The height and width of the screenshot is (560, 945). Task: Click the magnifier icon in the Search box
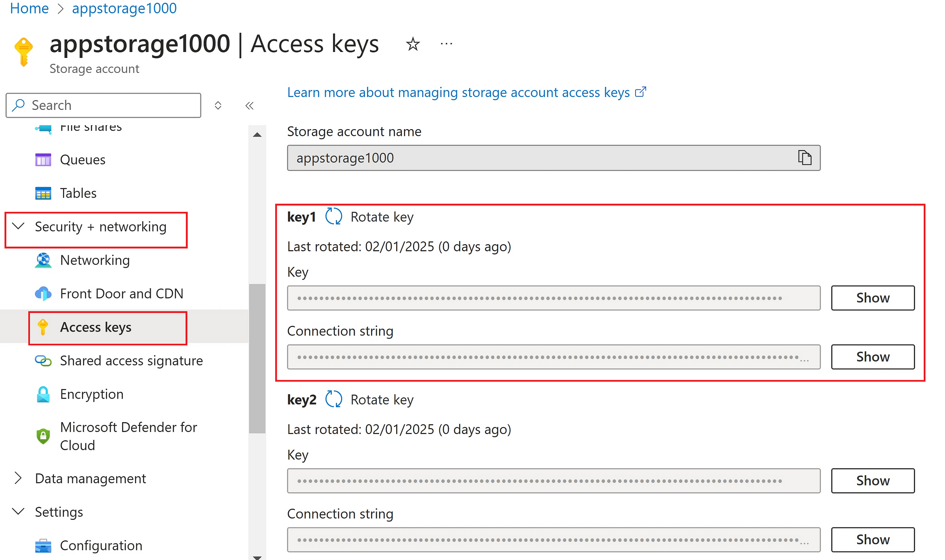click(x=19, y=105)
